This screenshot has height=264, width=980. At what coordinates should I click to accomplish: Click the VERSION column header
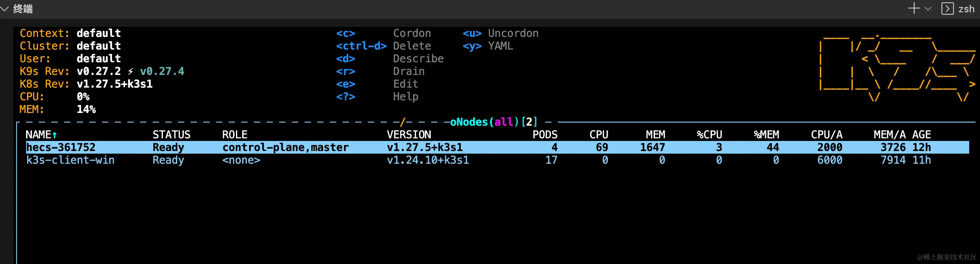(409, 135)
